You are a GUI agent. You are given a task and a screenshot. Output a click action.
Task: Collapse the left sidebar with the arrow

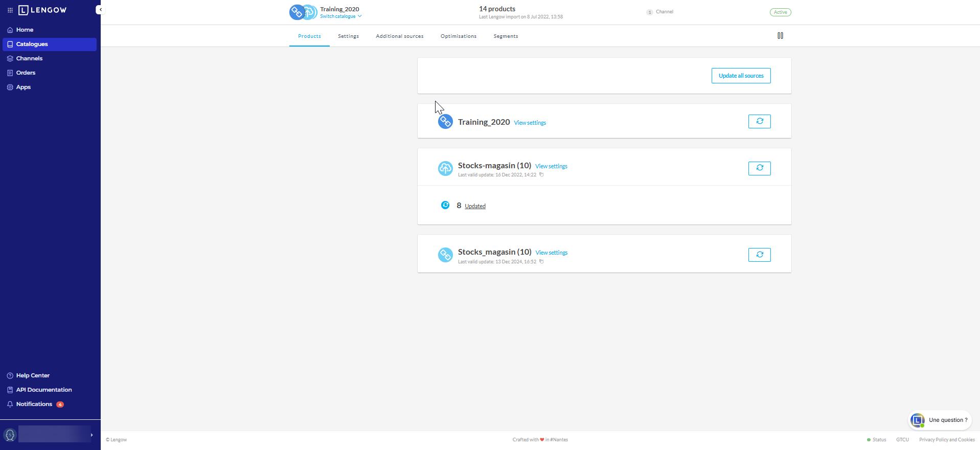100,10
